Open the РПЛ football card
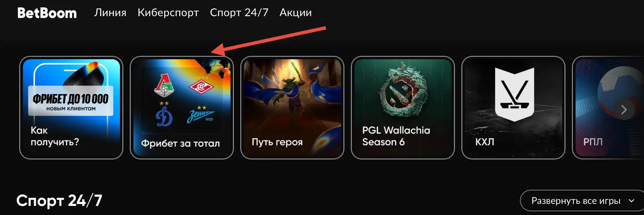Viewport: 644px width, 215px height. click(x=608, y=108)
